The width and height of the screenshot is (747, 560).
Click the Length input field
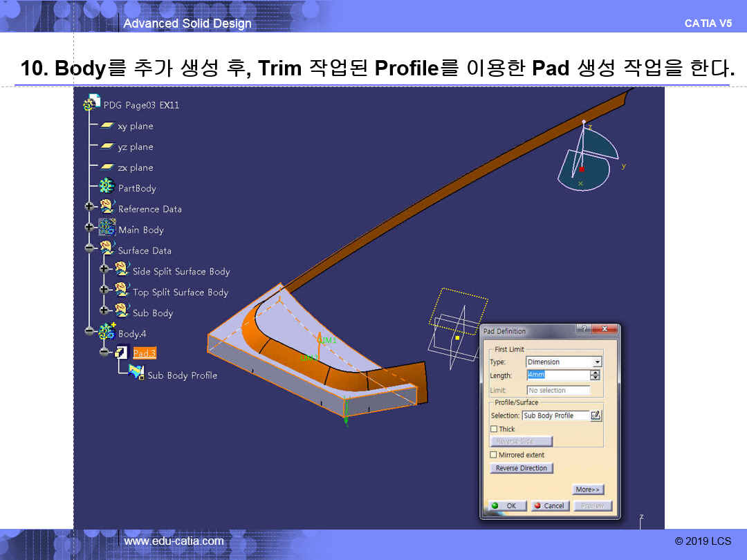[557, 375]
